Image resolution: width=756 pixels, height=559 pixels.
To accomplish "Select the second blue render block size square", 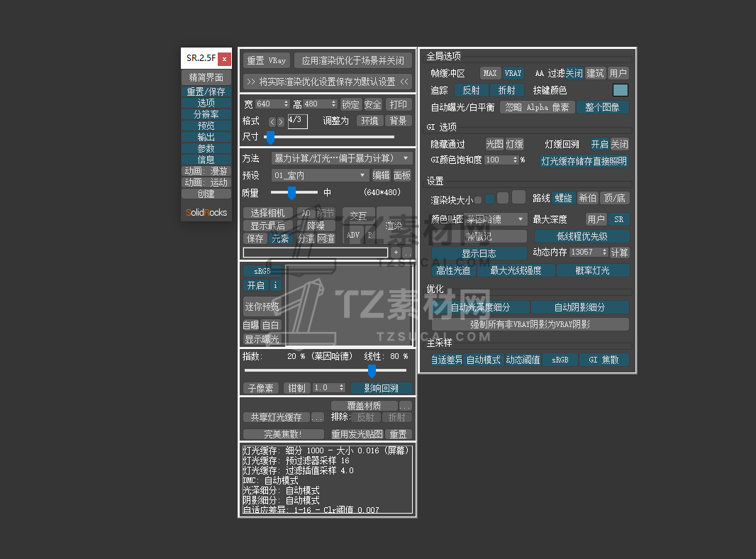I will click(x=489, y=199).
